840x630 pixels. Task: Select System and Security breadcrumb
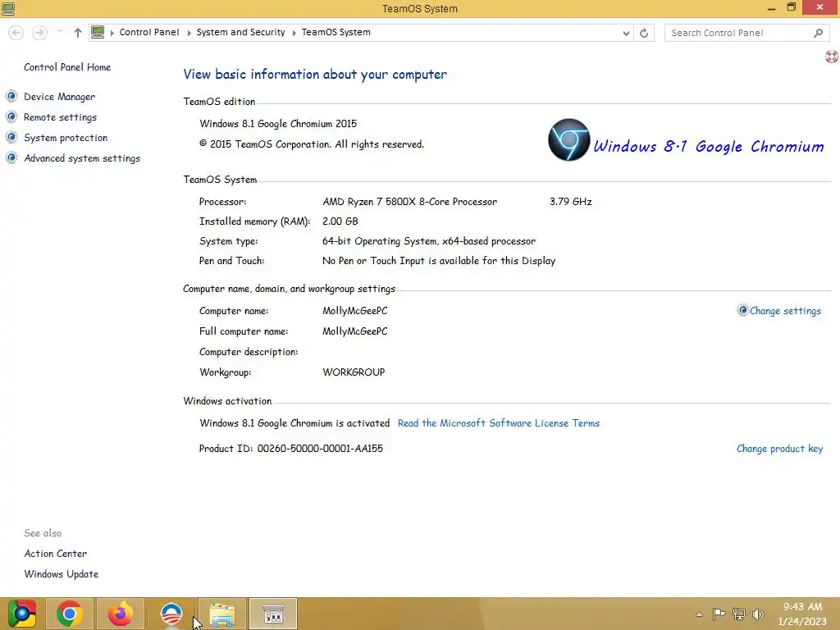click(240, 32)
